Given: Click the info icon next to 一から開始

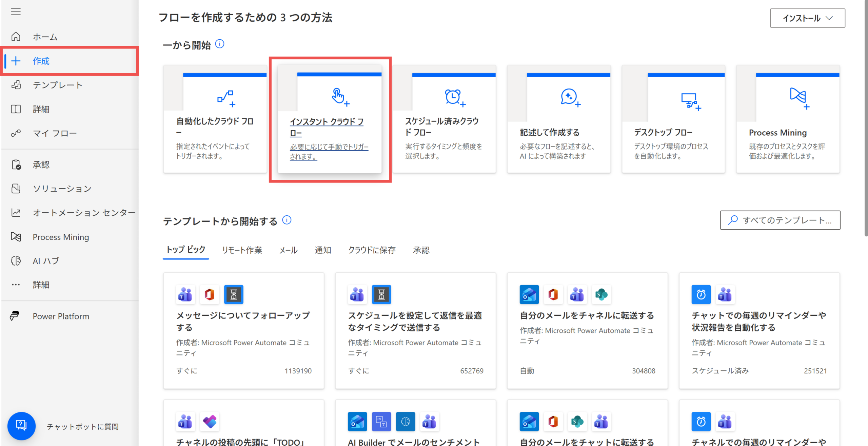Looking at the screenshot, I should coord(220,44).
